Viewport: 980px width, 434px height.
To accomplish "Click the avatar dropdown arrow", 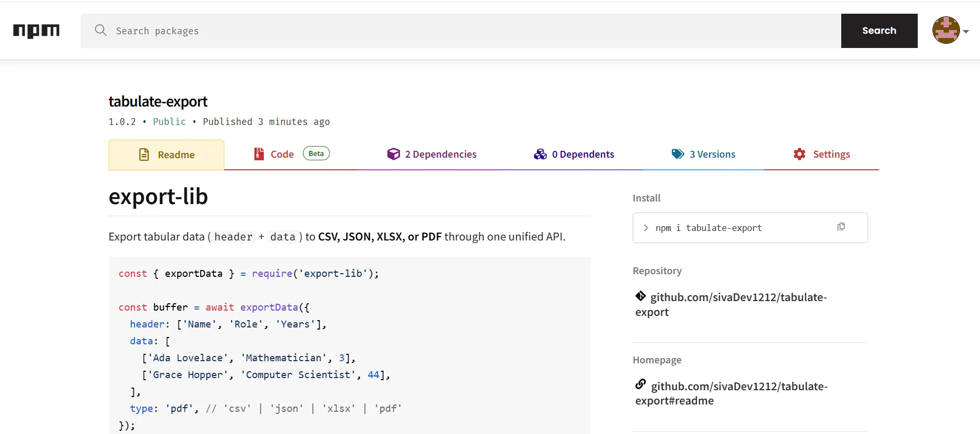I will (966, 32).
